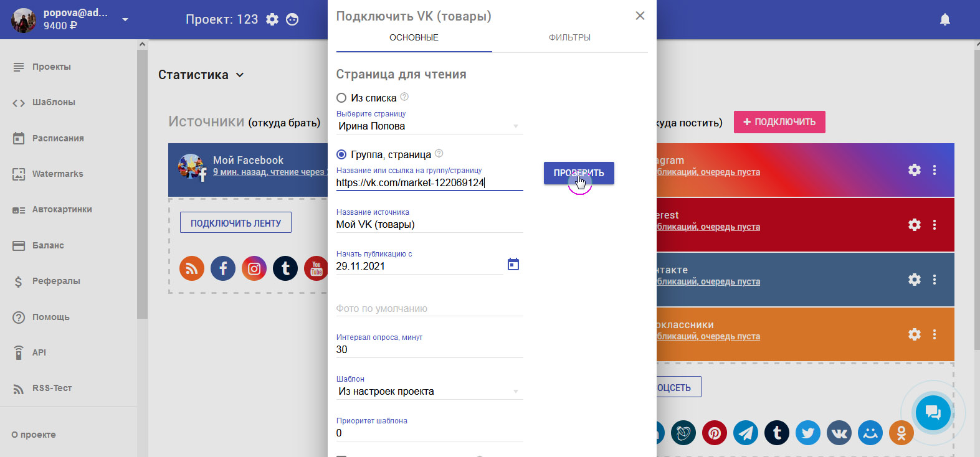Open project settings gear next to Проект: 123
Screen dimensions: 980x457
pos(272,19)
